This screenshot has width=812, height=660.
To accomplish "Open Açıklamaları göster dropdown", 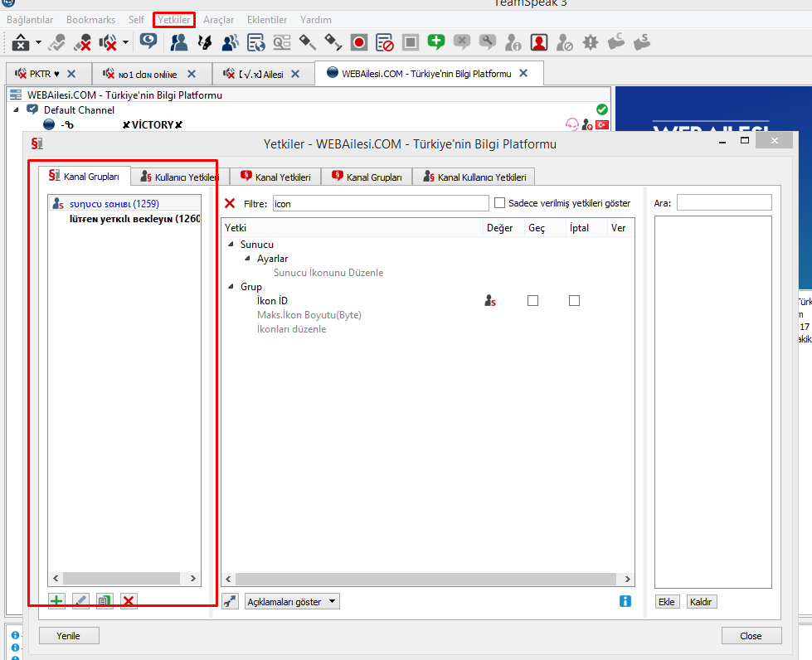I will click(x=292, y=601).
